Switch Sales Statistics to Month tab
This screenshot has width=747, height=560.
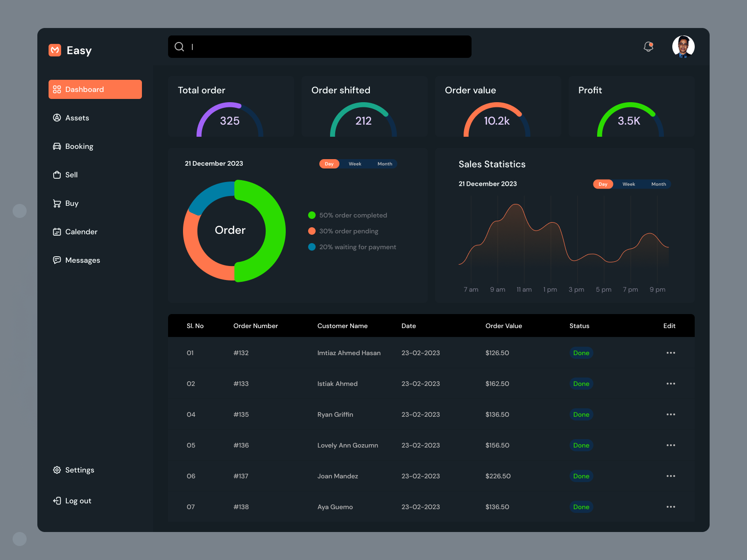(658, 184)
